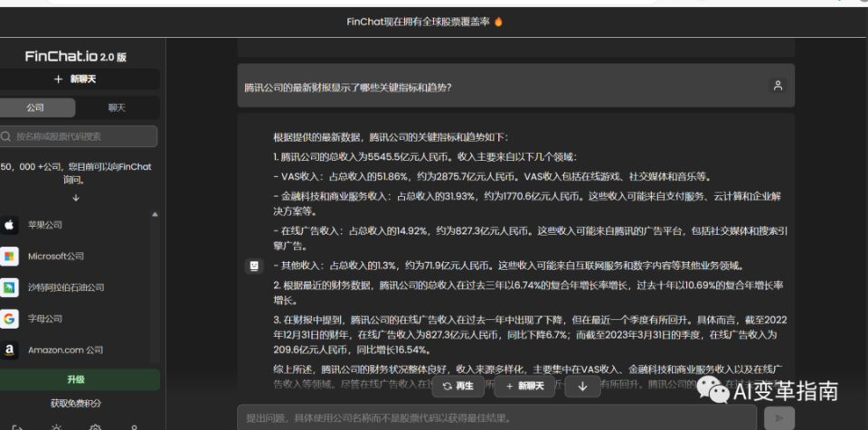868x430 pixels.
Task: Click the settings gear icon in sidebar footer
Action: [95, 427]
